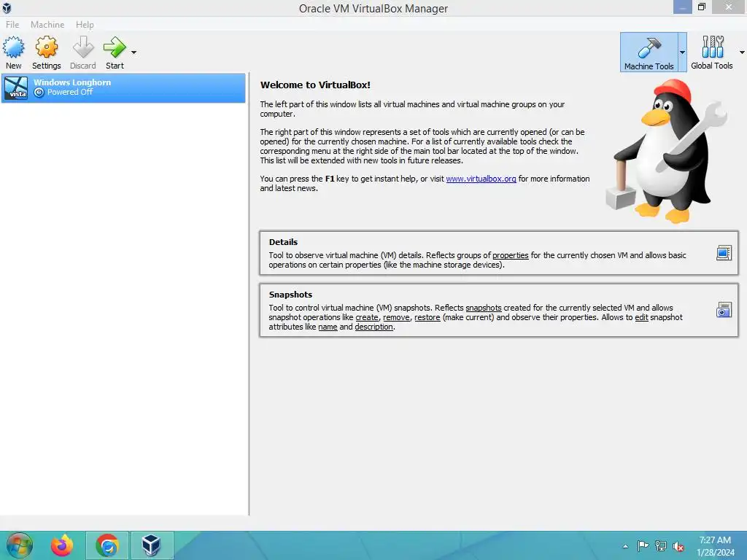Select the Machine Tools button
747x560 pixels.
[649, 52]
